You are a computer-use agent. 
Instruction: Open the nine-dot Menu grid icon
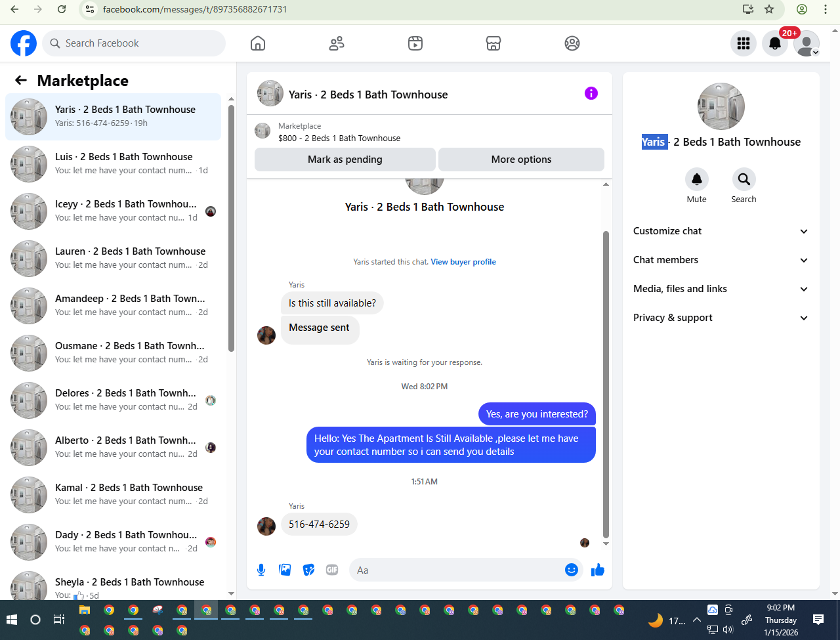[x=744, y=43]
